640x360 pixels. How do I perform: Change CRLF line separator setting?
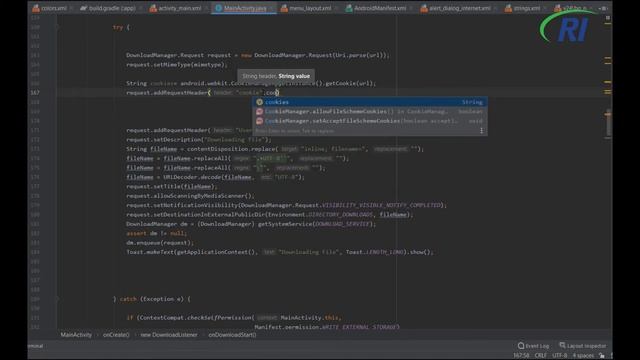[x=540, y=356]
